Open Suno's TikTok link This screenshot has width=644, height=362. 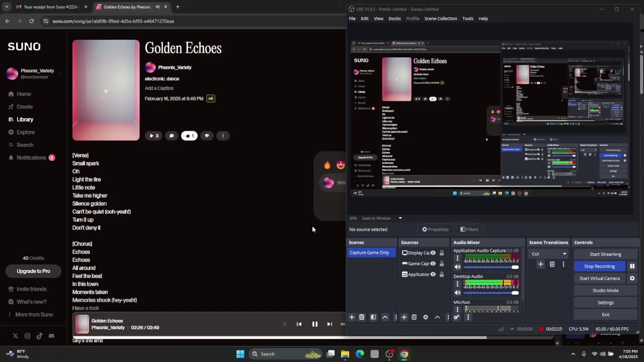39,336
